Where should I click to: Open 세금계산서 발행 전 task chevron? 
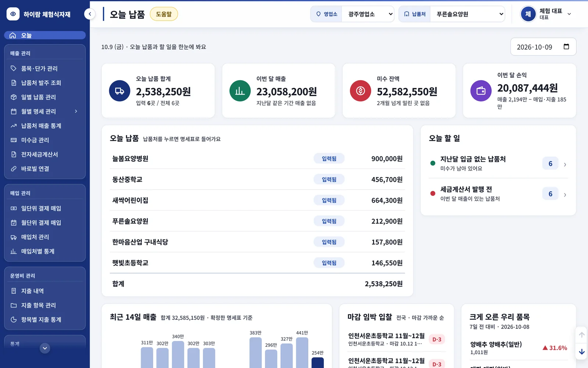[x=565, y=195]
